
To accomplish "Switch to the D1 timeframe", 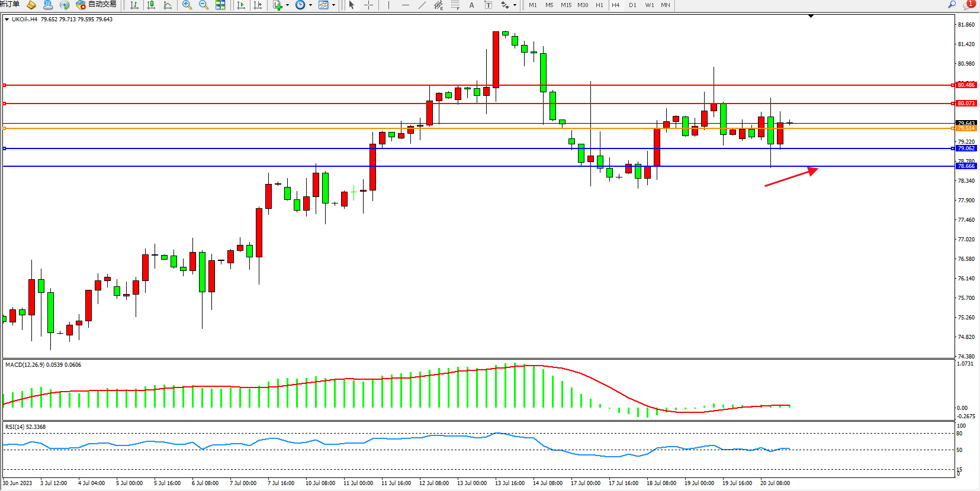I will click(x=632, y=5).
